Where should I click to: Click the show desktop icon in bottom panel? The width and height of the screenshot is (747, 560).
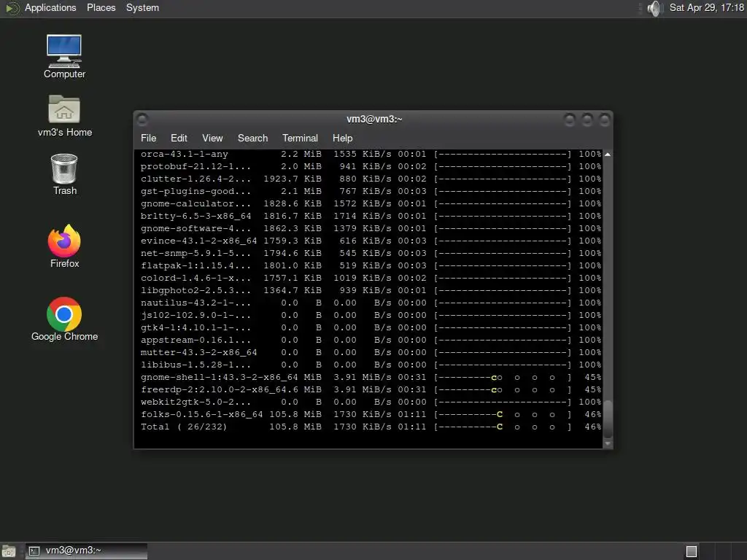(9, 551)
